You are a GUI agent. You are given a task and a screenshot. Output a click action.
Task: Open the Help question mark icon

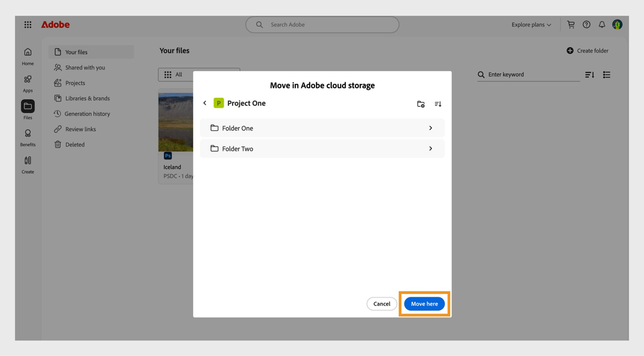pos(586,24)
